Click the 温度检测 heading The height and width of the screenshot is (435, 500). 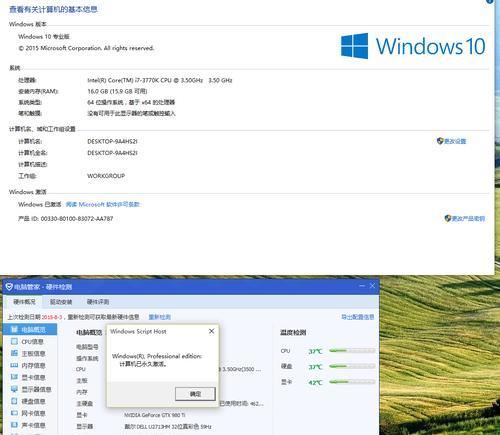tap(293, 332)
